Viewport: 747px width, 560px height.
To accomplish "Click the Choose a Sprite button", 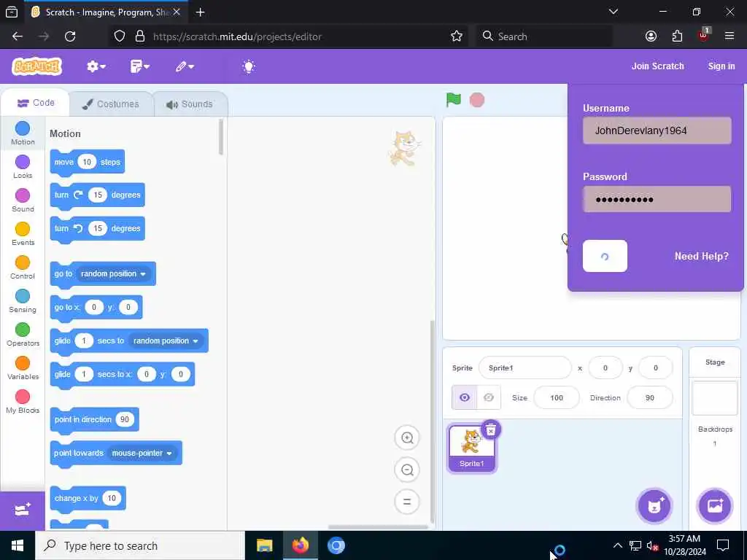I will point(654,506).
